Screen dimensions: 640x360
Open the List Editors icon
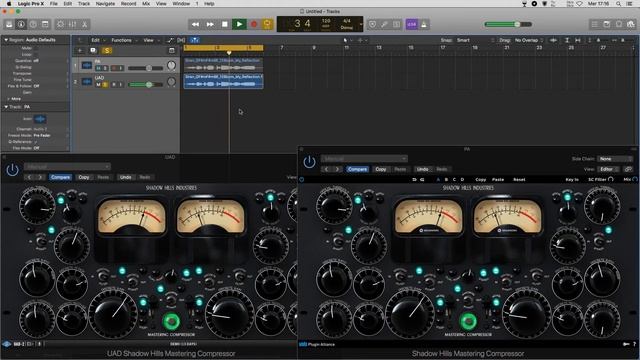(x=595, y=24)
